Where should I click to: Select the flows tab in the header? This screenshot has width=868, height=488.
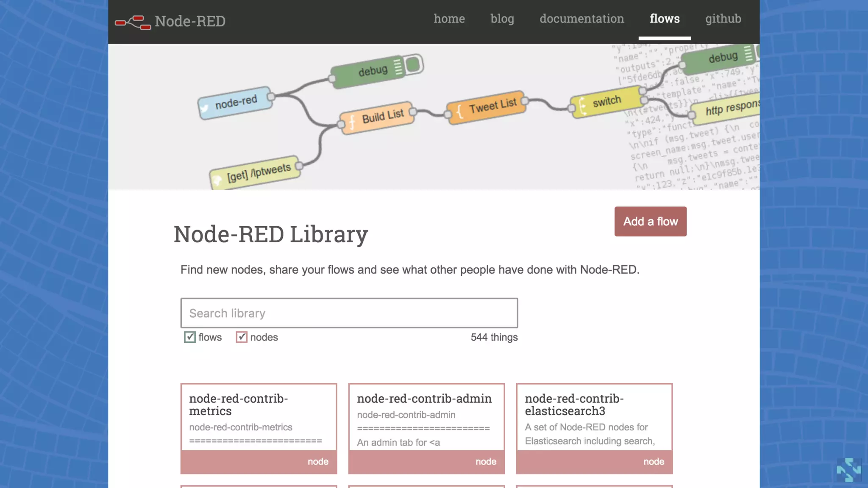[x=665, y=19]
